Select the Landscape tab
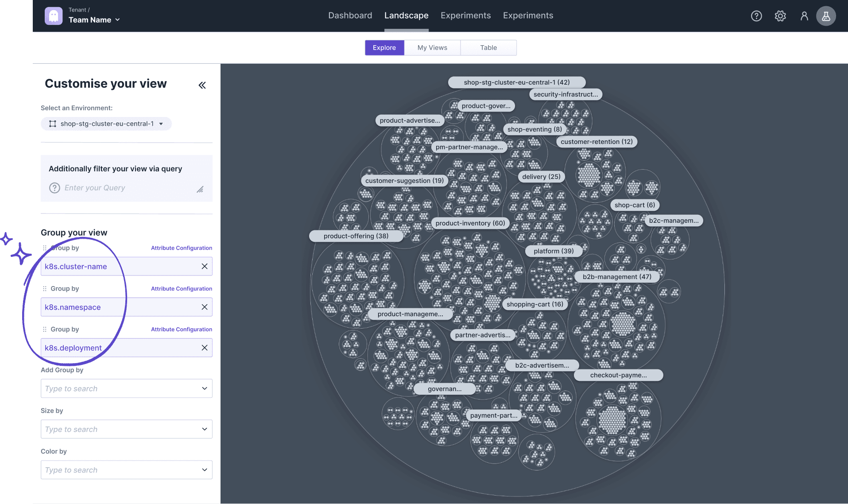This screenshot has width=848, height=504. point(407,16)
